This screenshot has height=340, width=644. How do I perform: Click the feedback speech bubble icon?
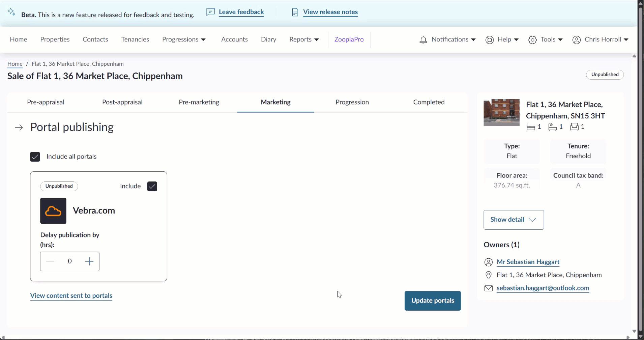210,12
